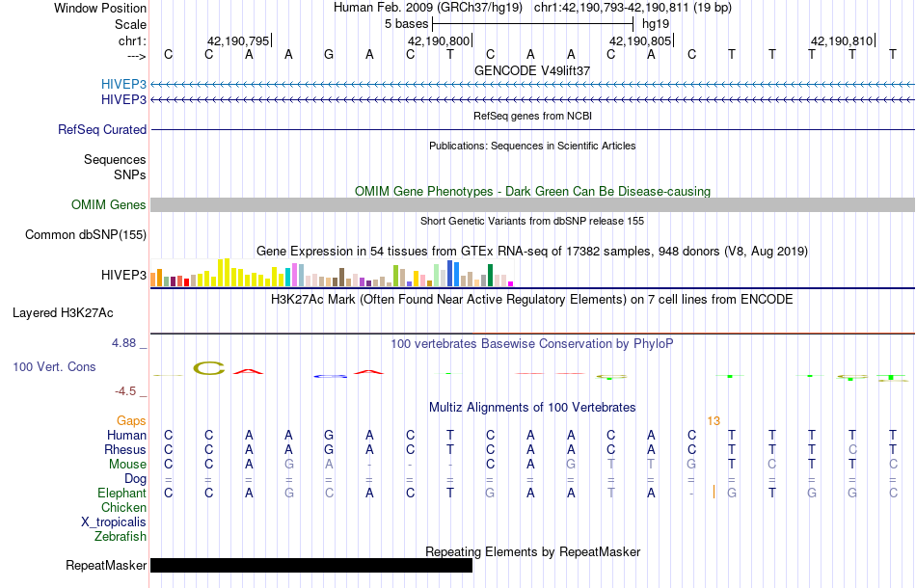916x588 pixels.
Task: Click the hg19 scale label
Action: point(656,24)
